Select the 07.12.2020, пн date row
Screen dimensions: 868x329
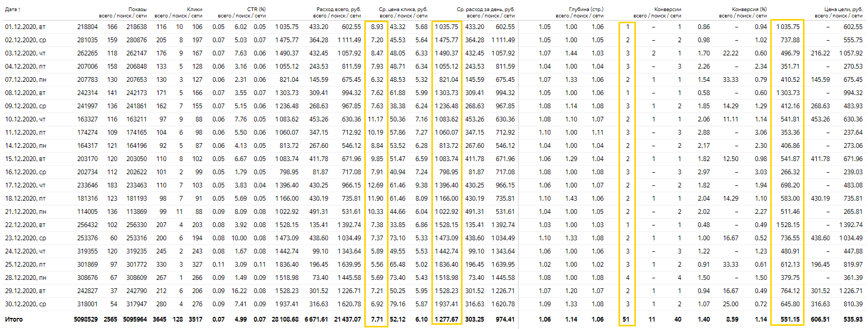tap(26, 79)
